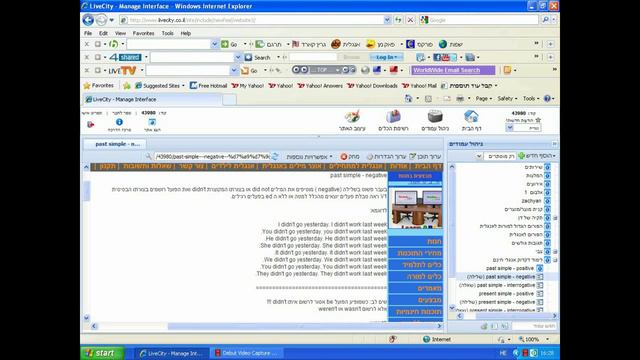
Task: Open the IE Page dropdown menu
Action: [483, 98]
